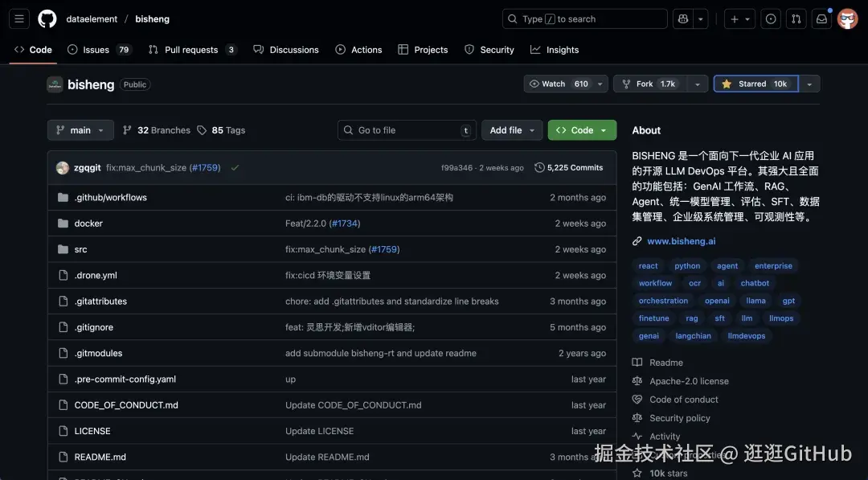Open the react topic tag
Image resolution: width=868 pixels, height=480 pixels.
pyautogui.click(x=649, y=266)
